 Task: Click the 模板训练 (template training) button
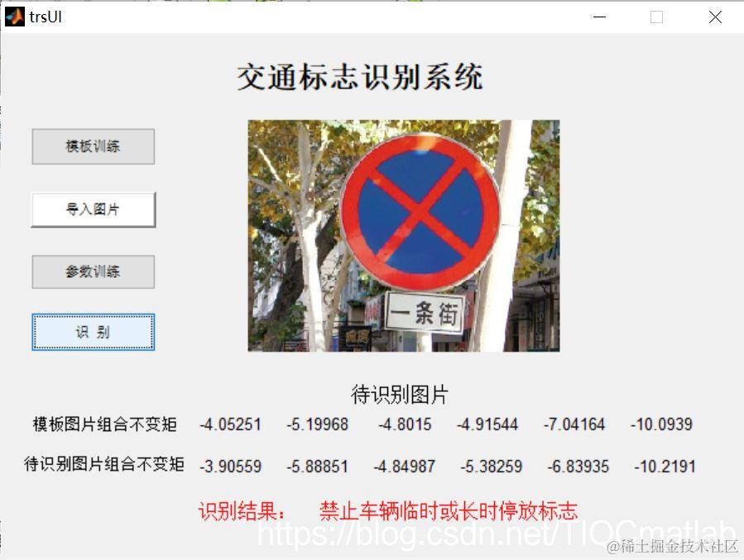click(93, 146)
